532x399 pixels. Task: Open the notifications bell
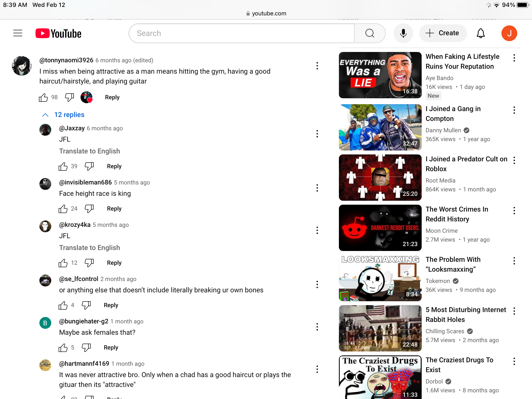481,33
